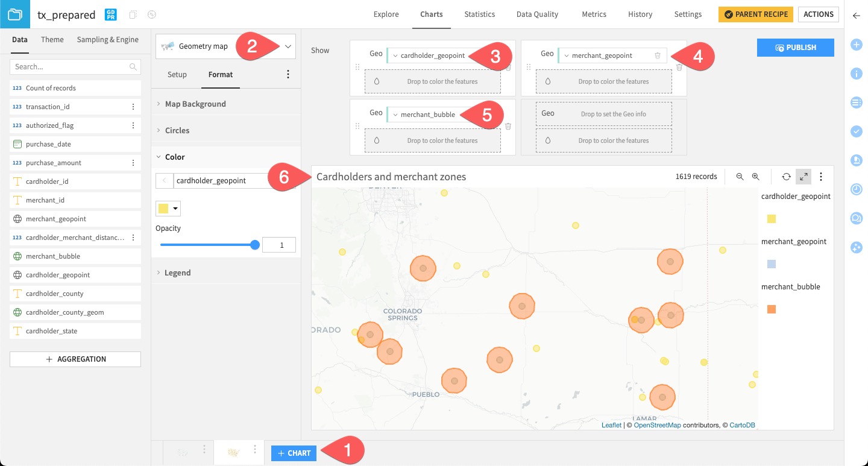Screen dimensions: 868x466
Task: Zoom in on the map chart
Action: coord(755,177)
